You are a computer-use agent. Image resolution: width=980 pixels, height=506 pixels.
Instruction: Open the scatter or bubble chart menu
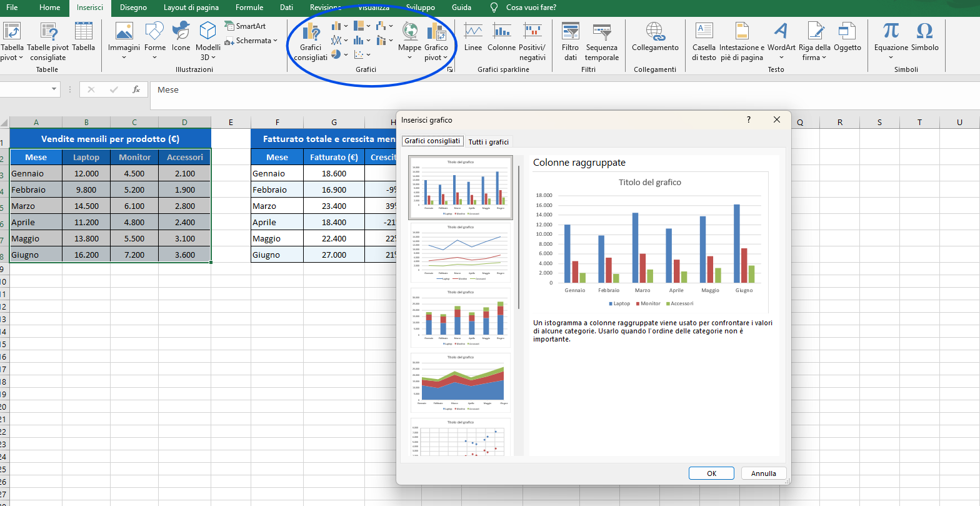click(x=362, y=55)
